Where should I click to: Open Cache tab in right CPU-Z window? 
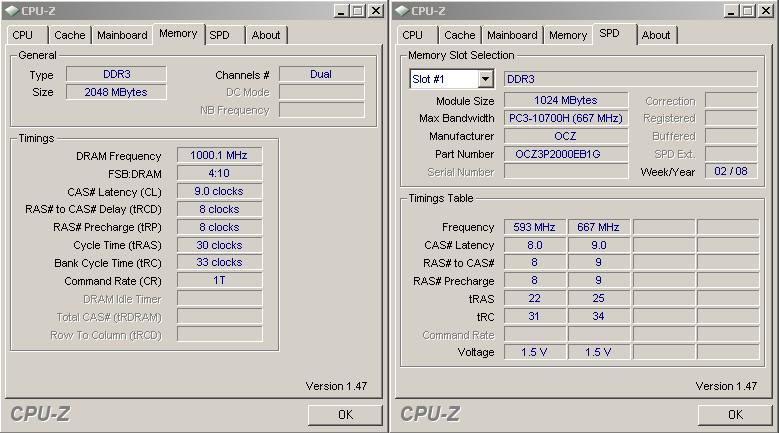coord(460,35)
